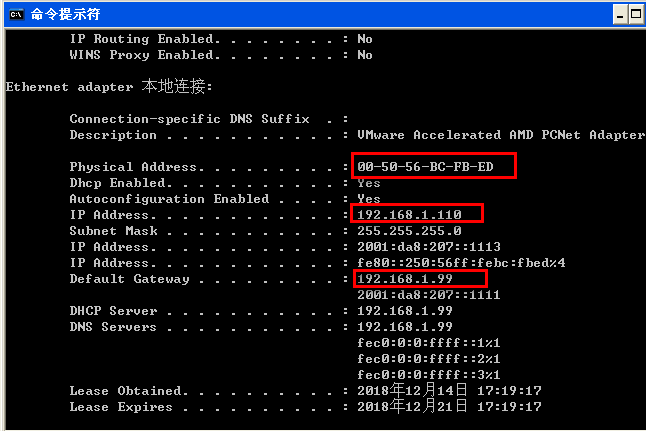Click the title bar text 命令提示符

coord(65,14)
